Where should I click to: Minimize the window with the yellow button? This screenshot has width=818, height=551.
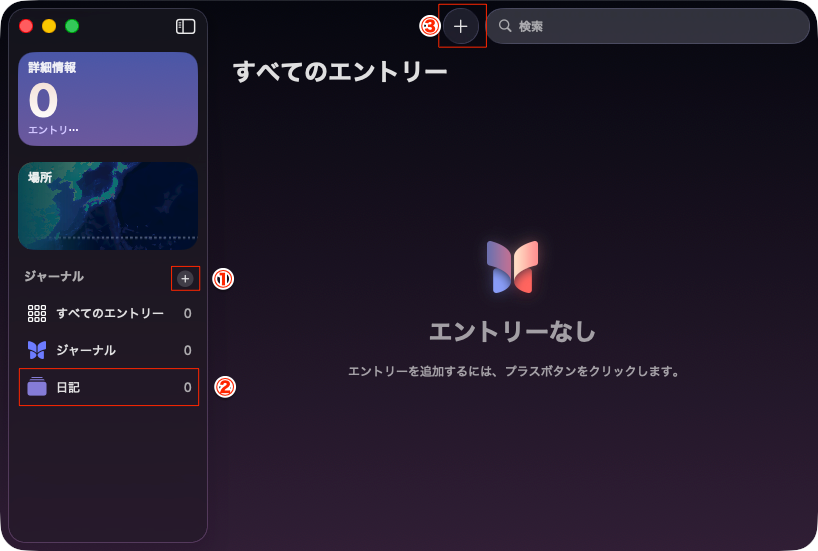(49, 26)
